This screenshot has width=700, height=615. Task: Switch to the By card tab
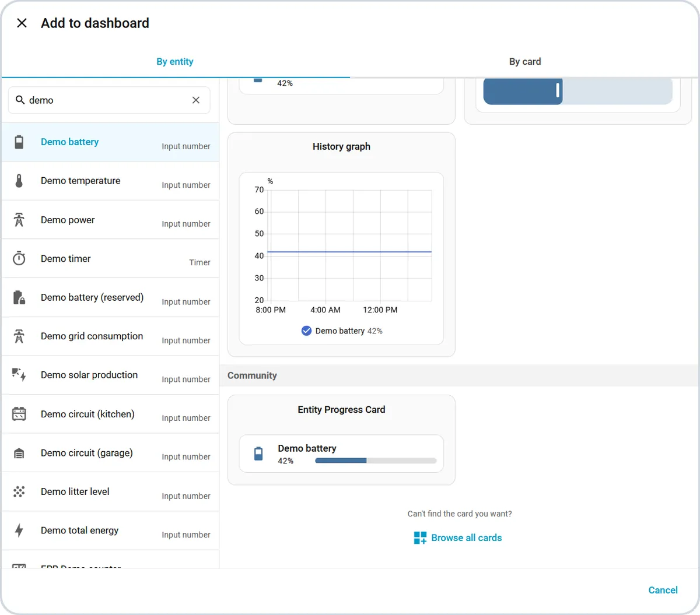[x=525, y=62]
